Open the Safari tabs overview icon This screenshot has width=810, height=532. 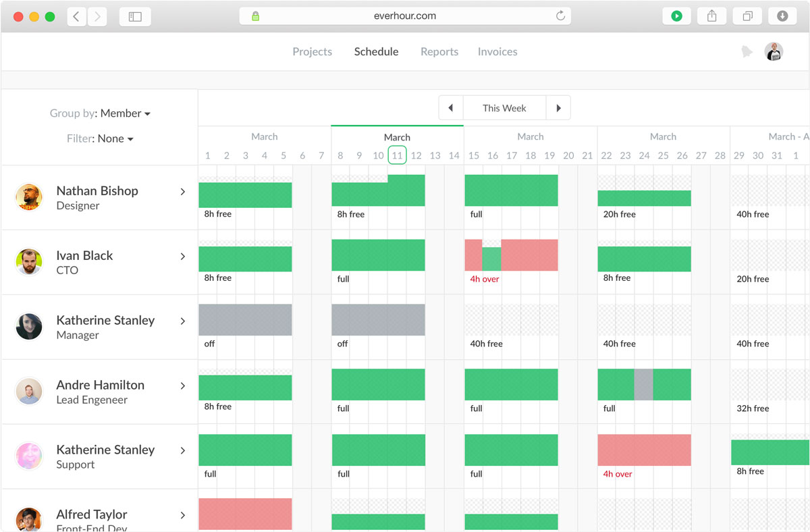[x=747, y=16]
